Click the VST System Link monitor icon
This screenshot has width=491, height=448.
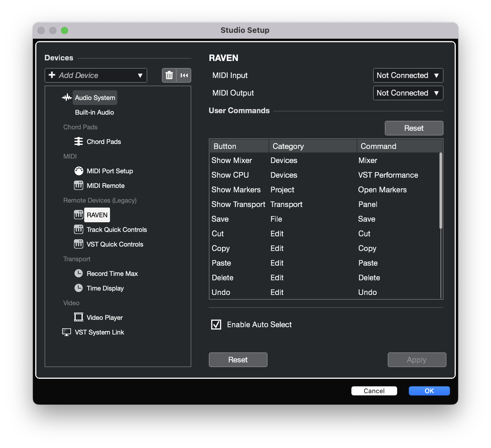coord(67,332)
